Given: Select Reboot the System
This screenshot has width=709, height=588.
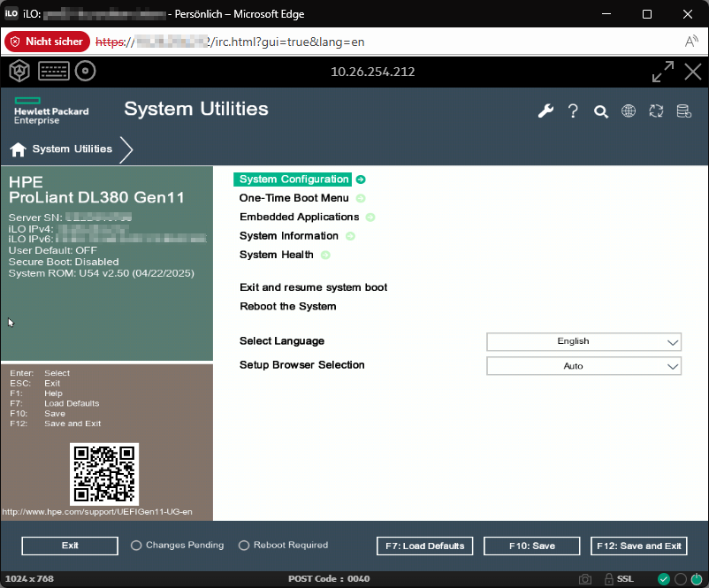Looking at the screenshot, I should pos(288,307).
